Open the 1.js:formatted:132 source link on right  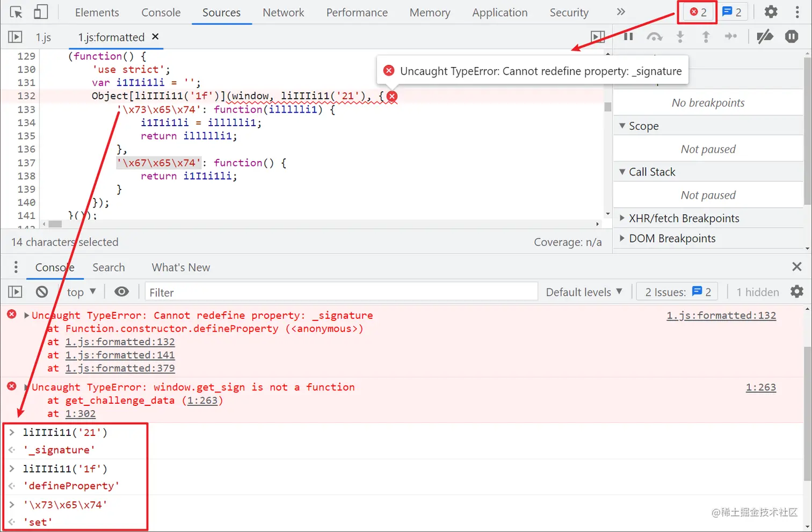[x=721, y=315]
